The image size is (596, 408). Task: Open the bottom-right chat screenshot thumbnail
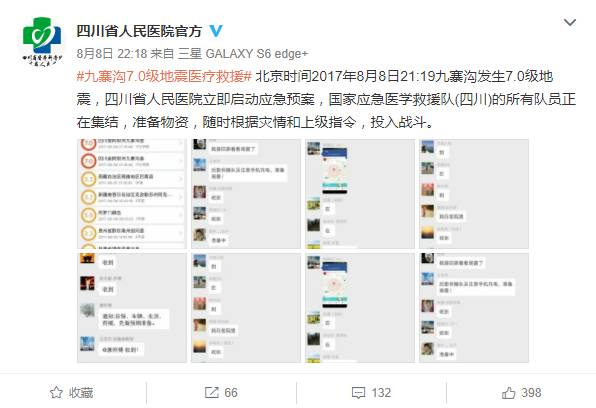point(474,308)
